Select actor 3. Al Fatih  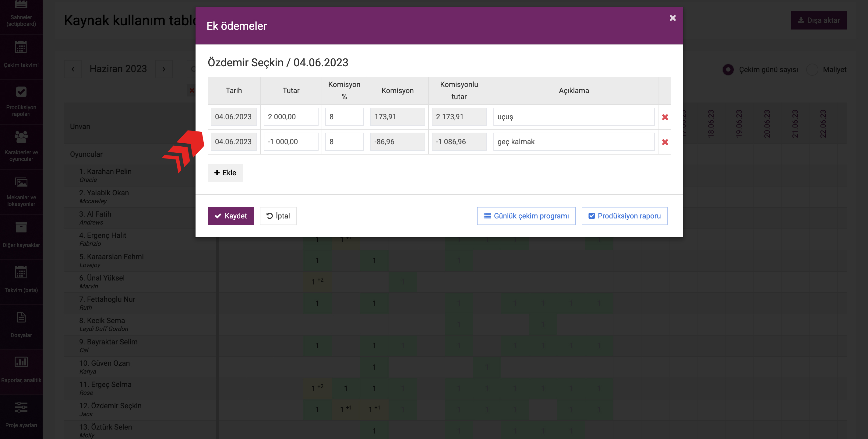click(x=95, y=214)
